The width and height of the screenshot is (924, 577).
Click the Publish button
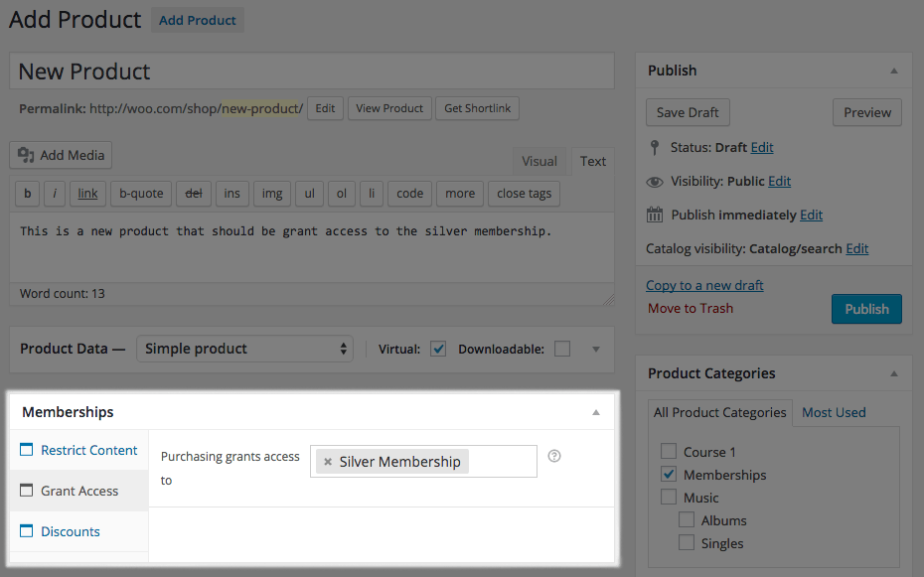pyautogui.click(x=866, y=309)
